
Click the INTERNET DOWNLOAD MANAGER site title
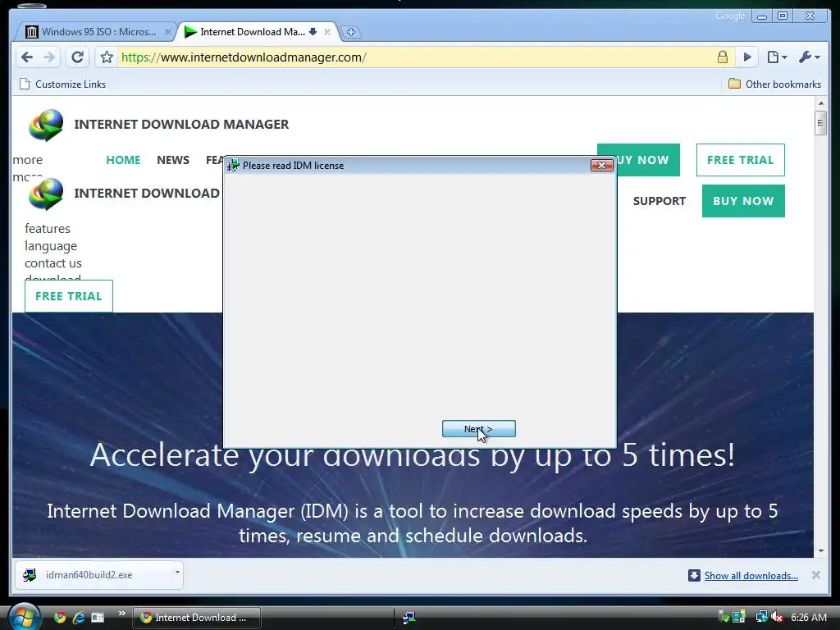tap(181, 125)
